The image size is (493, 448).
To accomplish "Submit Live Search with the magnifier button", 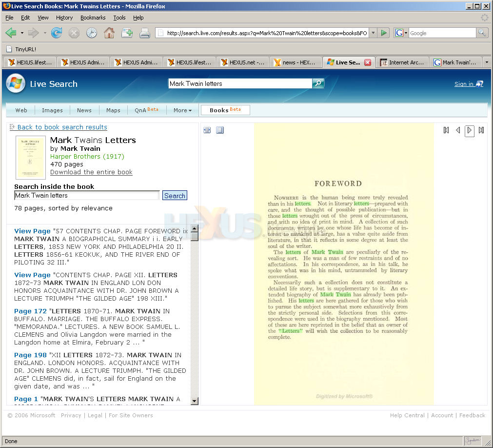I will [318, 83].
